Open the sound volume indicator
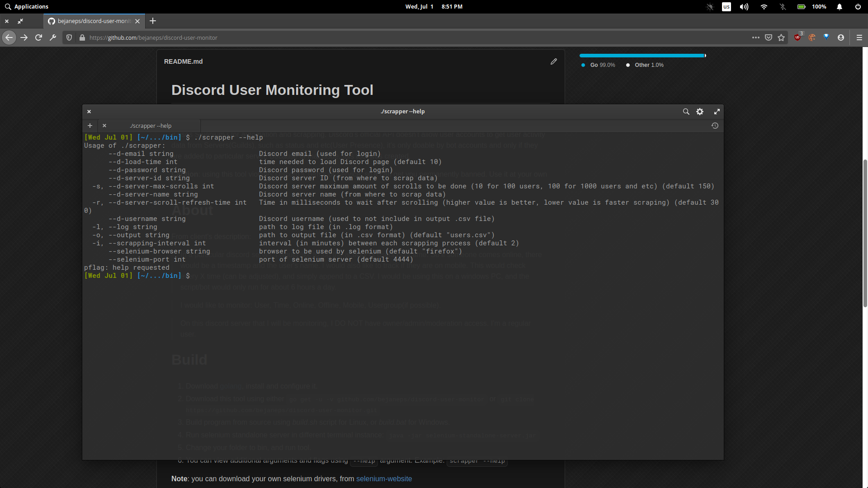868x488 pixels. (x=744, y=7)
